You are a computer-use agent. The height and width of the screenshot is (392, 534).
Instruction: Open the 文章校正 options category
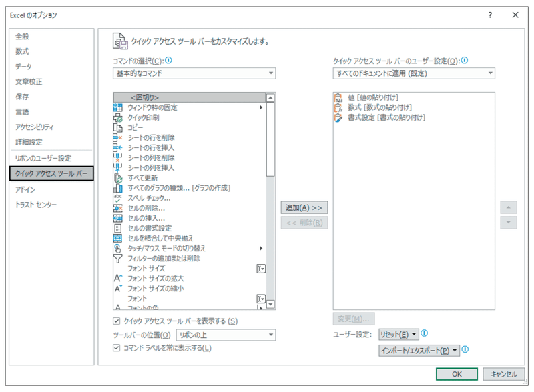click(29, 81)
